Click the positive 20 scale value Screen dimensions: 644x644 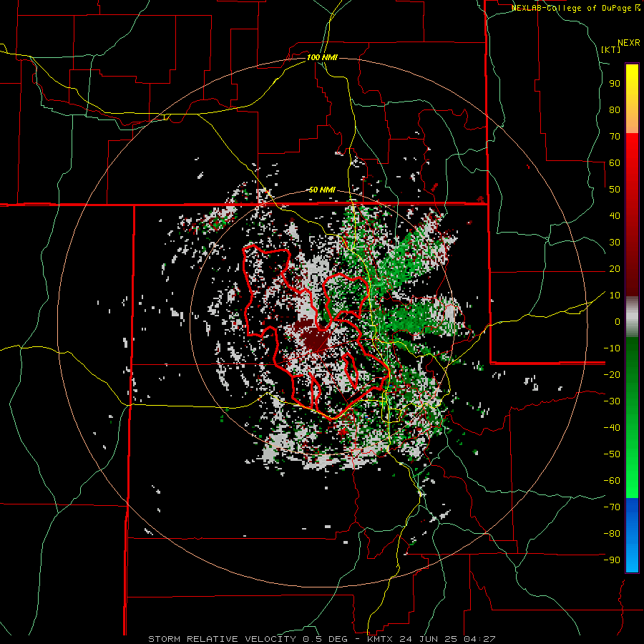615,268
